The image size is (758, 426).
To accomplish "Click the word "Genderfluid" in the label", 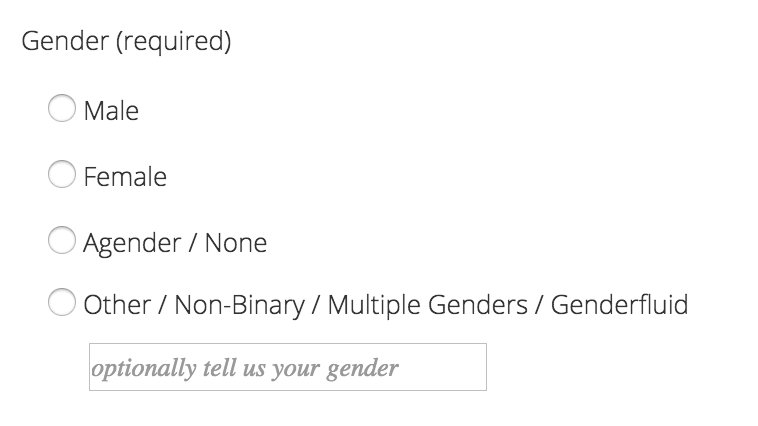I will click(x=619, y=304).
